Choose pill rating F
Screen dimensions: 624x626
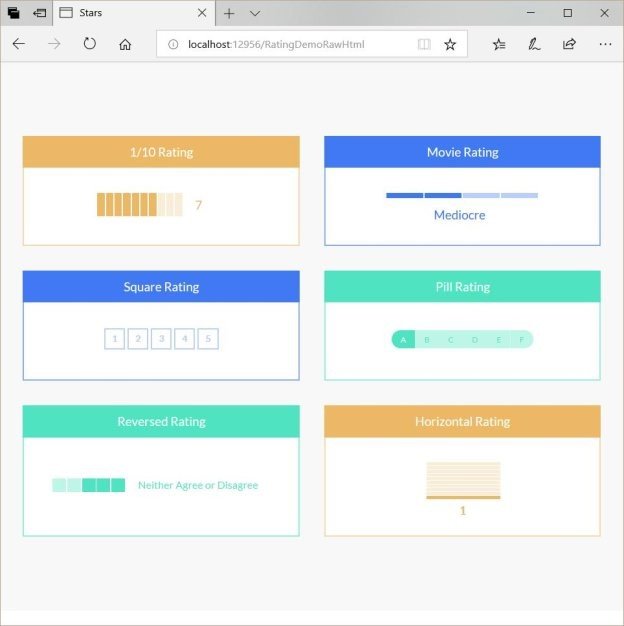point(521,339)
